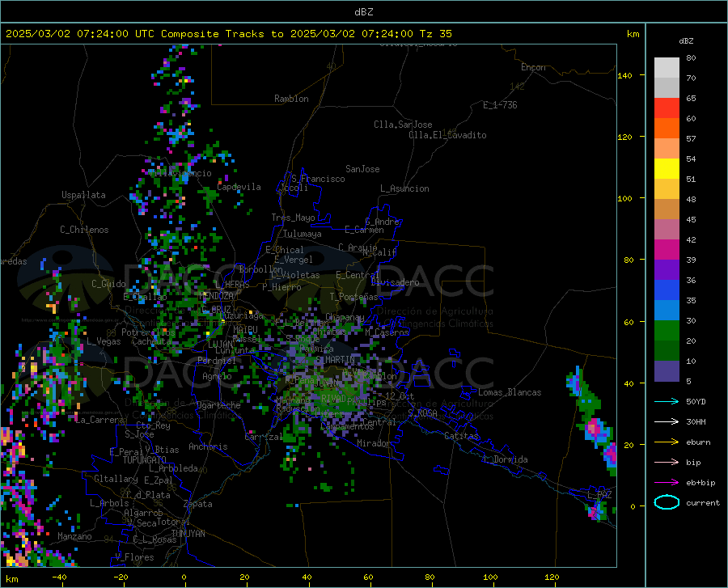
Task: Click the 'La_Carrera' place label
Action: tap(99, 420)
